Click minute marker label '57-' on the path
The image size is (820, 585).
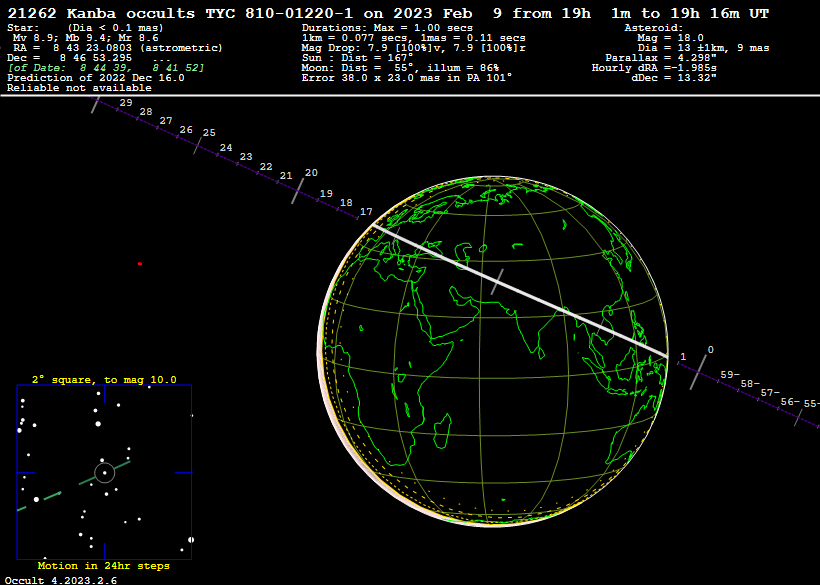(770, 392)
